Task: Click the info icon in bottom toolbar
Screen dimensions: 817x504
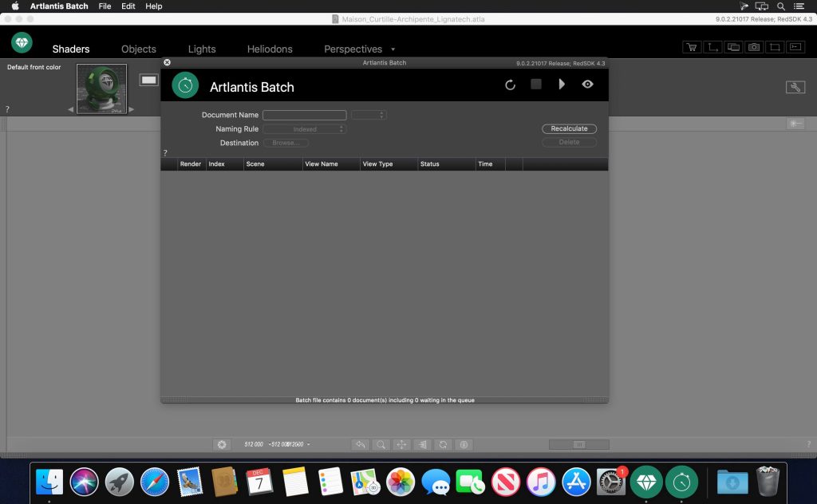Action: click(x=464, y=444)
